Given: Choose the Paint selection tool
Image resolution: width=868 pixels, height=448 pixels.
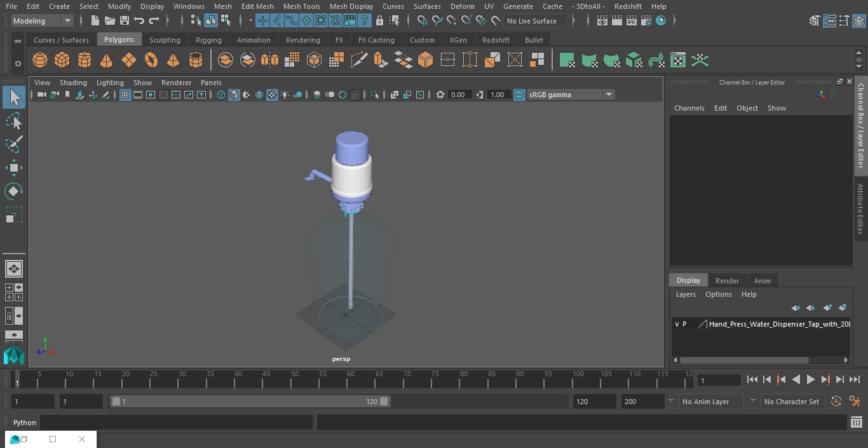Looking at the screenshot, I should pyautogui.click(x=13, y=144).
